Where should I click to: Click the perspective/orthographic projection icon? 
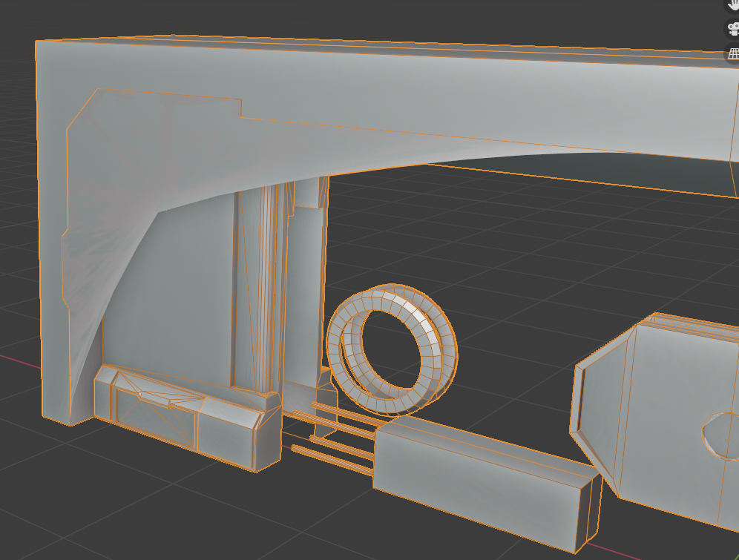pos(733,54)
